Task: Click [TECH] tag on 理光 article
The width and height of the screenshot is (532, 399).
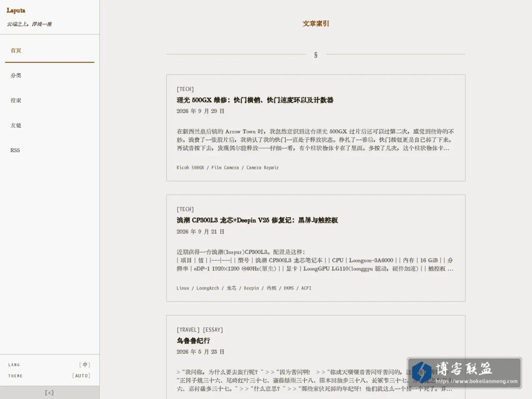Action: (185, 89)
